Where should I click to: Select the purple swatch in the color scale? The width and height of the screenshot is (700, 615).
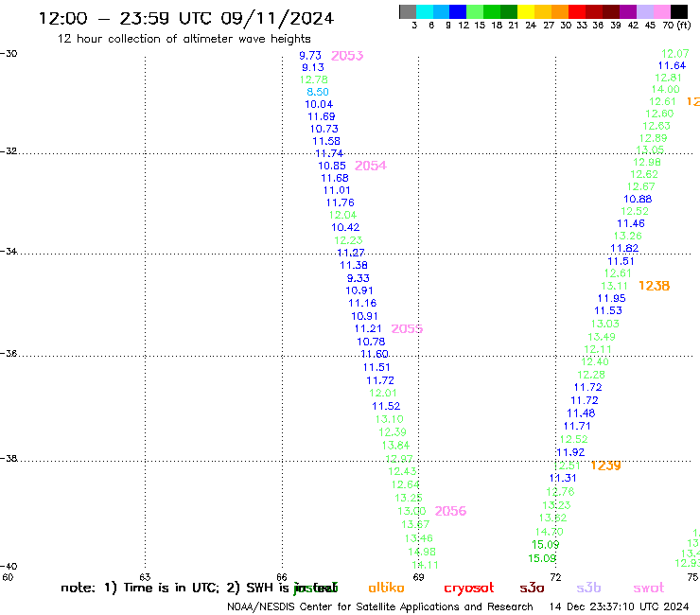point(628,11)
